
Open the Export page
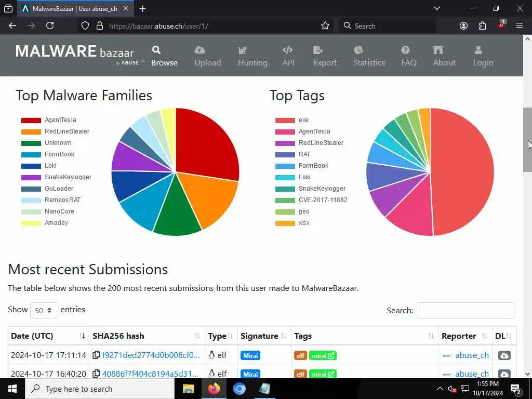click(x=325, y=56)
